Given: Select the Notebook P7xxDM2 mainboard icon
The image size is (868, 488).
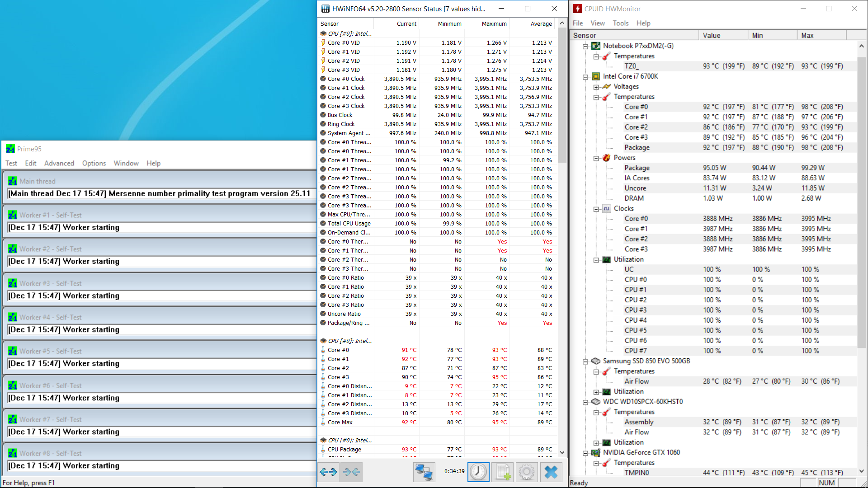Looking at the screenshot, I should pos(596,46).
